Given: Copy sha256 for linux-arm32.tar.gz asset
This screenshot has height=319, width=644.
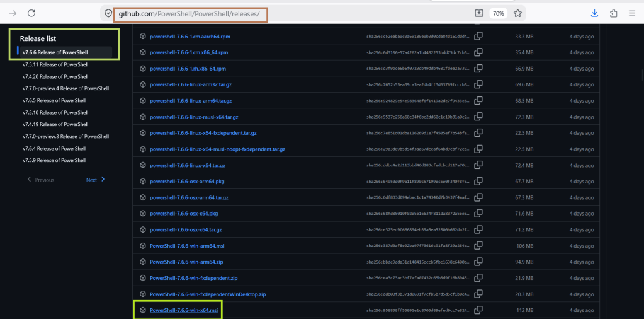Looking at the screenshot, I should [x=478, y=84].
